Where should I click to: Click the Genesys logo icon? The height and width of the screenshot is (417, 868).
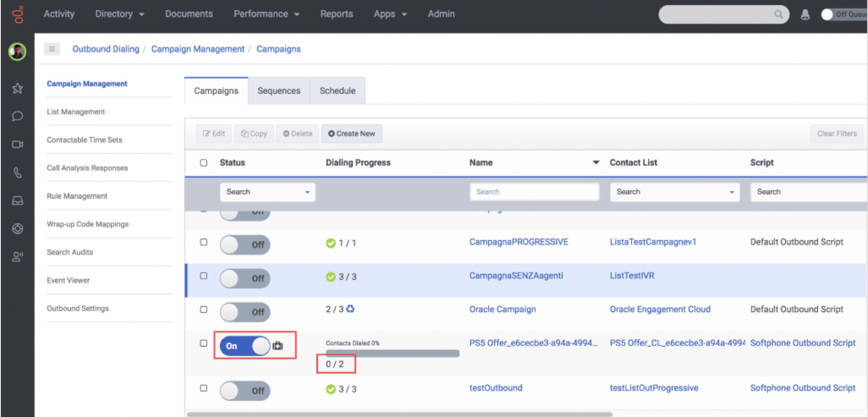tap(18, 15)
